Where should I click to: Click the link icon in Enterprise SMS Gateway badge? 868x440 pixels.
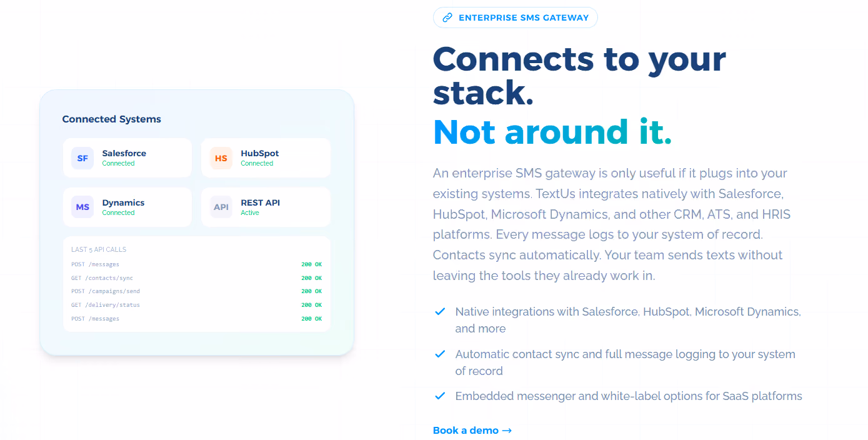[447, 17]
